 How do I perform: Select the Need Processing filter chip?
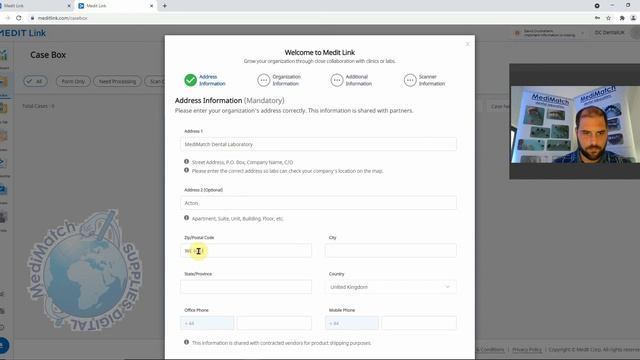[118, 81]
